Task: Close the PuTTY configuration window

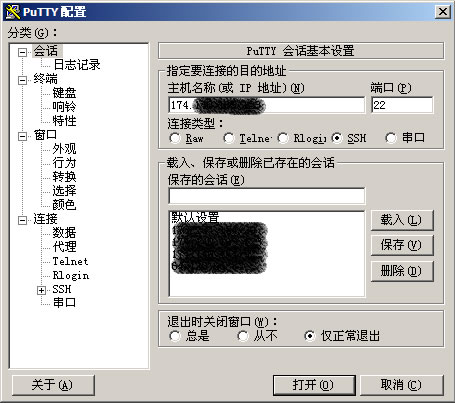Action: click(x=443, y=12)
